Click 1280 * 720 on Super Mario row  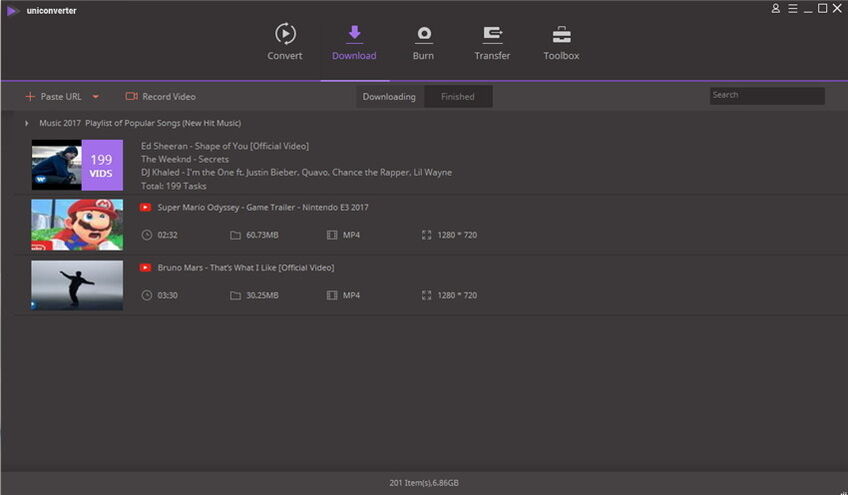457,235
